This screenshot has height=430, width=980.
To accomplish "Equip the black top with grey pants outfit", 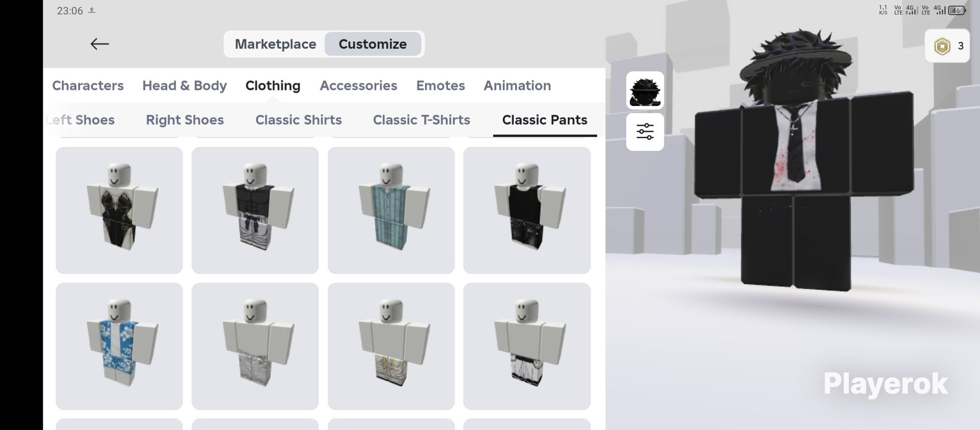I will pyautogui.click(x=255, y=210).
